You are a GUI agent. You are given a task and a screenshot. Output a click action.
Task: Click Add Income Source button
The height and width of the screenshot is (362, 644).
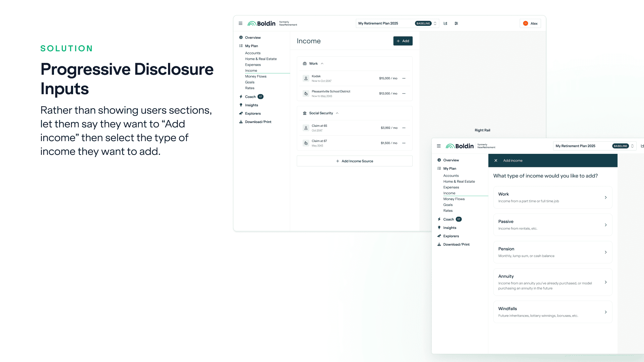pyautogui.click(x=355, y=161)
